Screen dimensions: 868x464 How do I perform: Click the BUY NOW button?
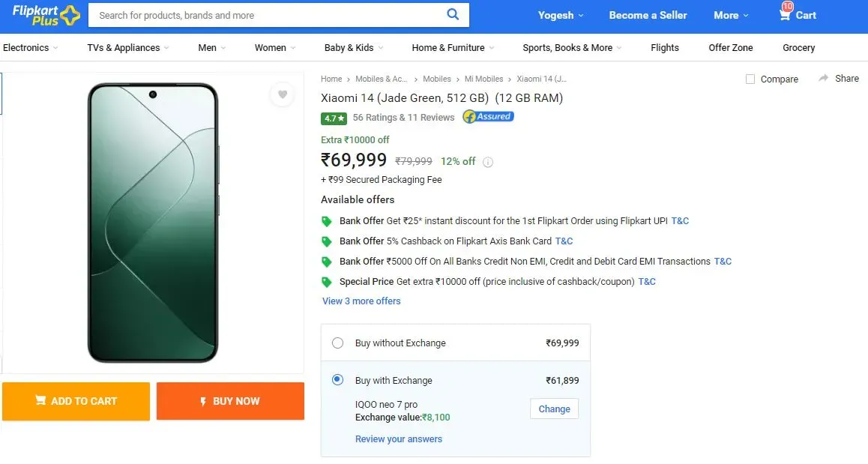(x=230, y=401)
